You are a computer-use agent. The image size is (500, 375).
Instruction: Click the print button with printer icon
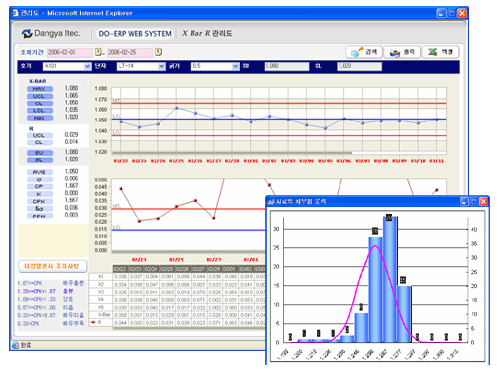tap(402, 52)
